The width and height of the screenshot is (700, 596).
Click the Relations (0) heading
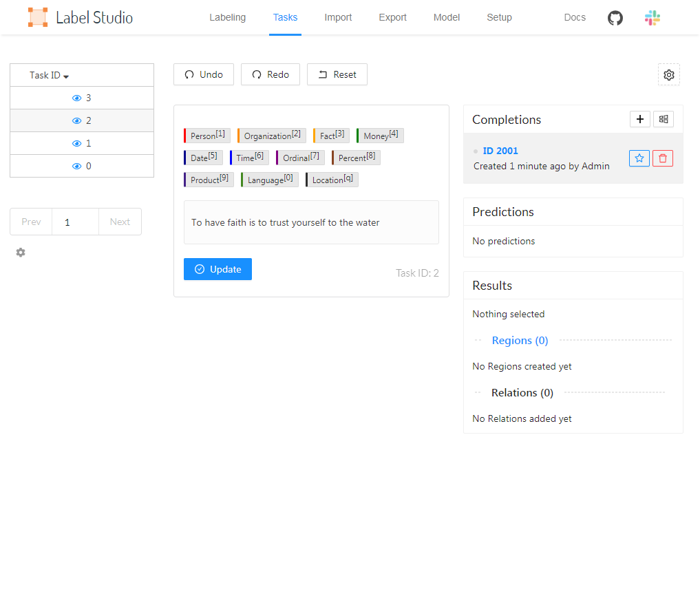(522, 392)
